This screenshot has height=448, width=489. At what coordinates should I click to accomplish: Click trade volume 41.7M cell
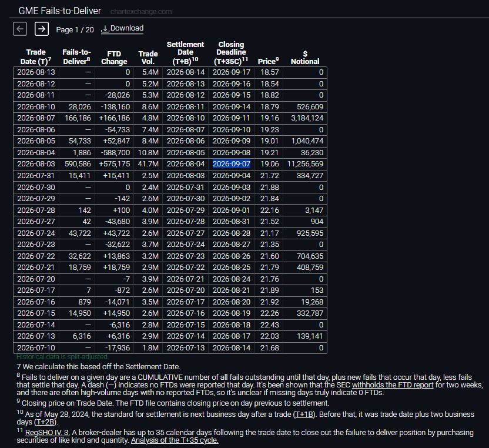click(148, 164)
